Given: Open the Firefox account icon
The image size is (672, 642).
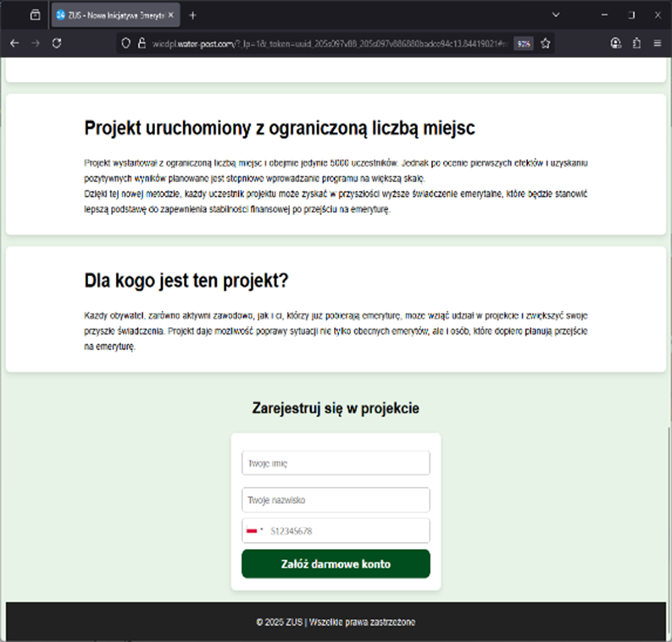Looking at the screenshot, I should (x=615, y=43).
